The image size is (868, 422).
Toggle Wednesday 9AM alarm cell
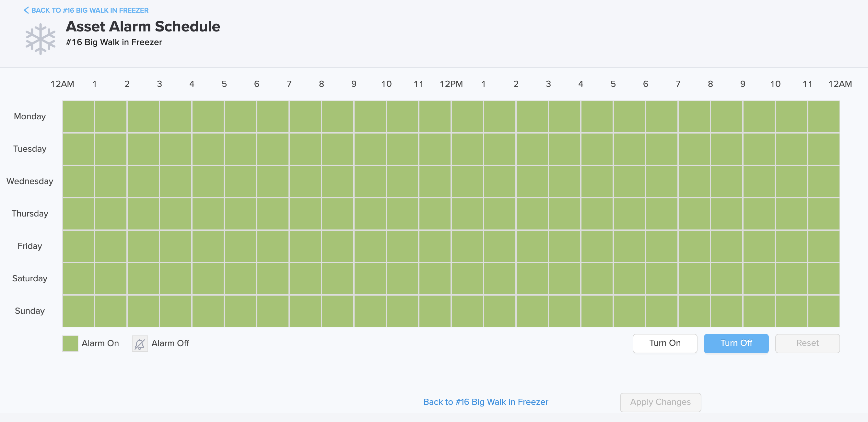[370, 181]
